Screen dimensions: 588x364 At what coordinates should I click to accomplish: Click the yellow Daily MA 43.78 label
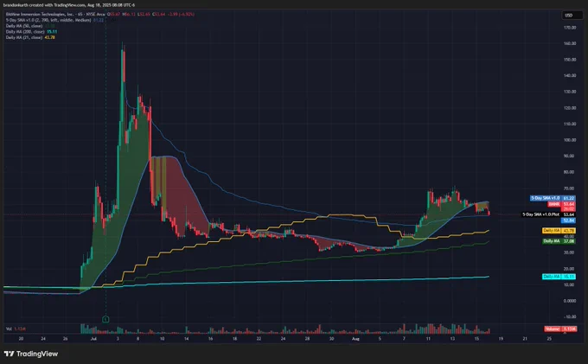click(559, 230)
